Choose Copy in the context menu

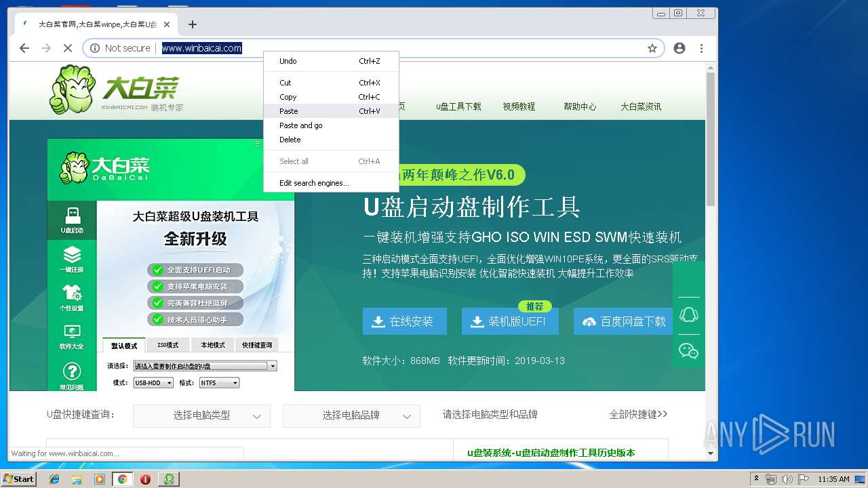point(331,97)
